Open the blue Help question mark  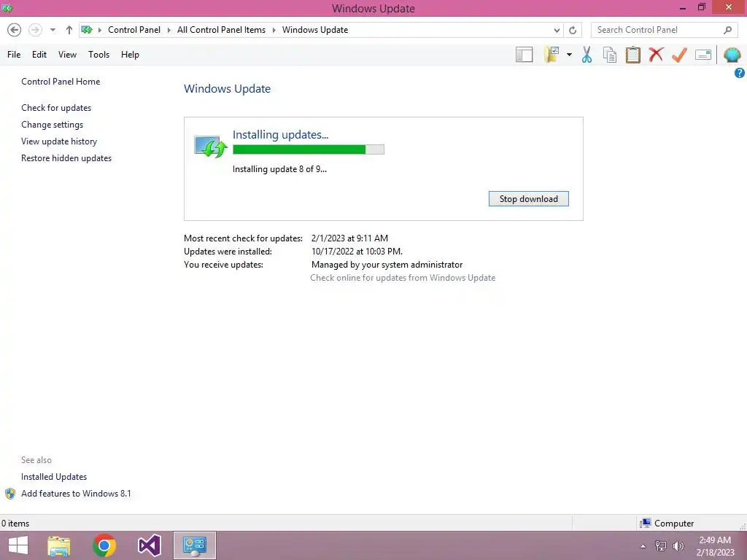pyautogui.click(x=740, y=73)
